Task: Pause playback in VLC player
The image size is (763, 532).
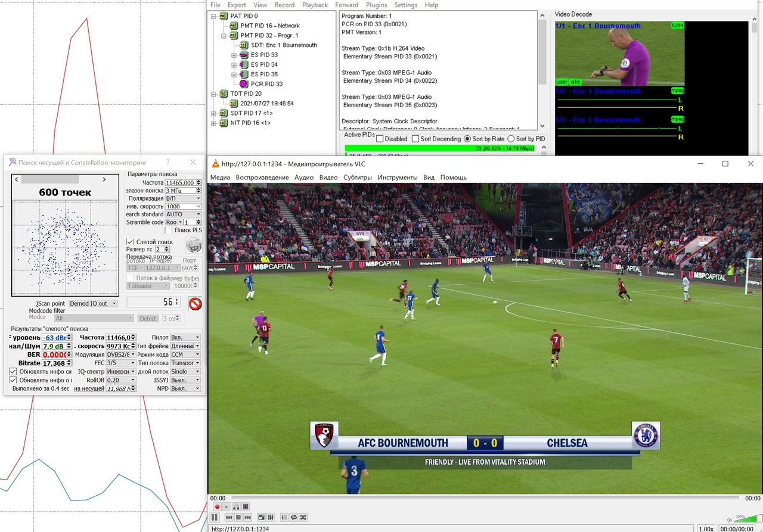Action: pyautogui.click(x=214, y=517)
